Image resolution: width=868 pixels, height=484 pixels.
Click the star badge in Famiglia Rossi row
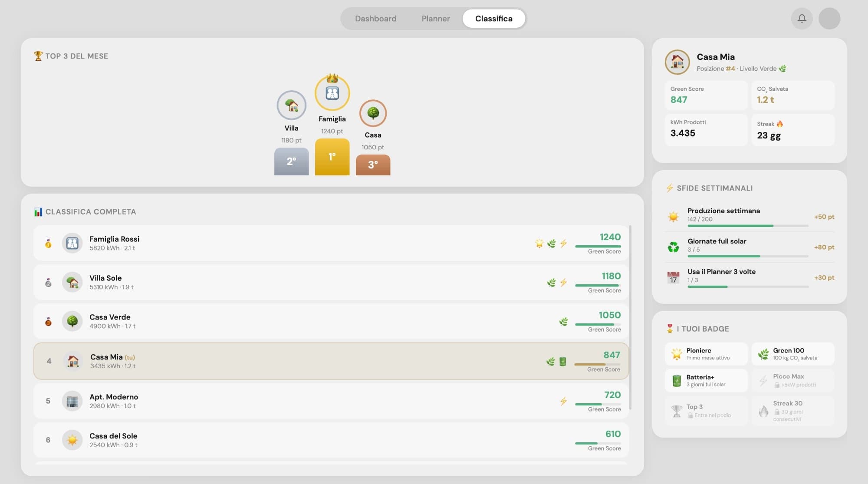pos(539,243)
